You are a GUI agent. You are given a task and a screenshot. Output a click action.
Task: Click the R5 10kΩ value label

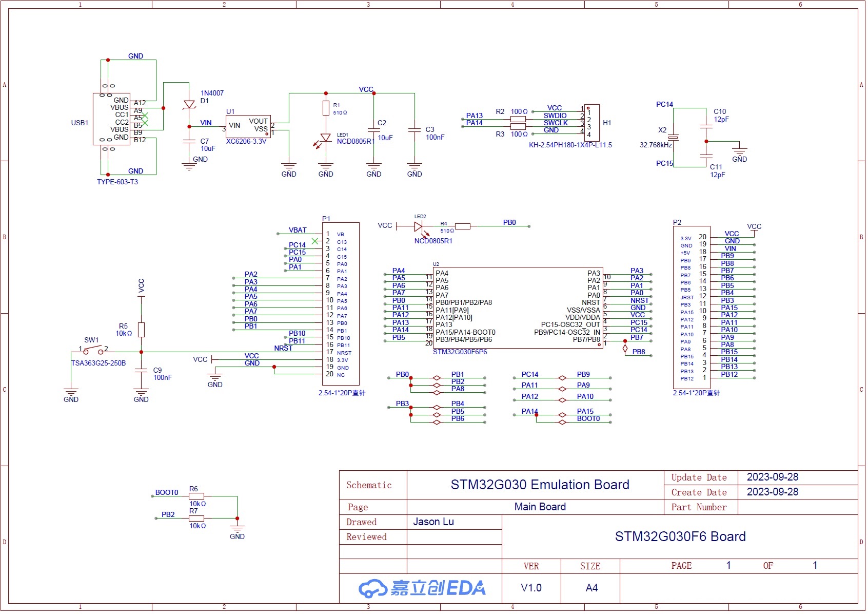point(124,334)
